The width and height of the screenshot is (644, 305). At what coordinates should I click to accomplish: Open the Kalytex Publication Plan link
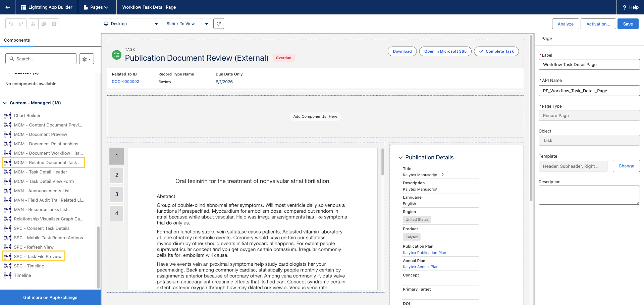424,253
